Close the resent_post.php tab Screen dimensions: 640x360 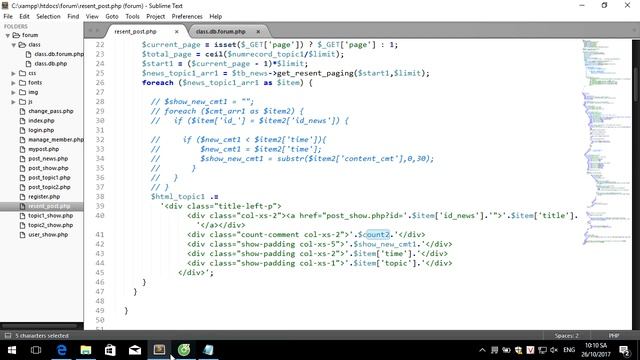tap(176, 31)
